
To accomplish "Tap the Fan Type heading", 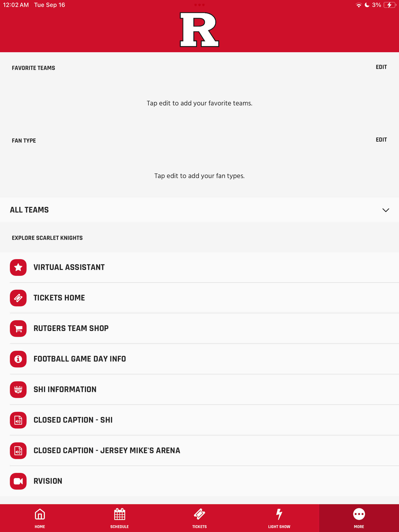I will click(x=24, y=141).
